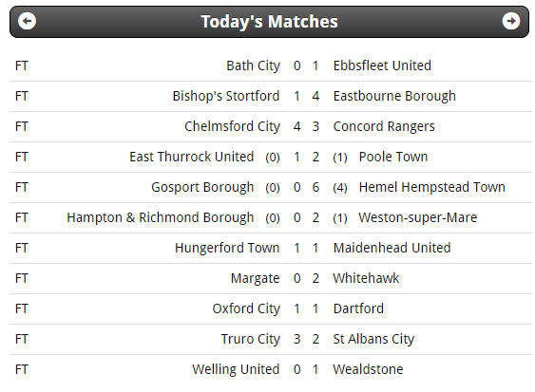Viewport: 535px width, 392px height.
Task: Click Whitehawk team name
Action: [x=366, y=278]
